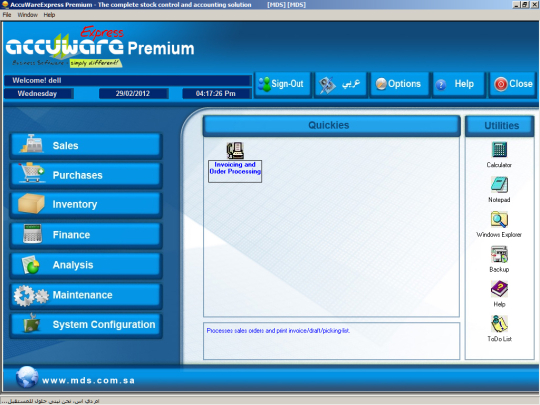Open the Sales module

tap(86, 146)
